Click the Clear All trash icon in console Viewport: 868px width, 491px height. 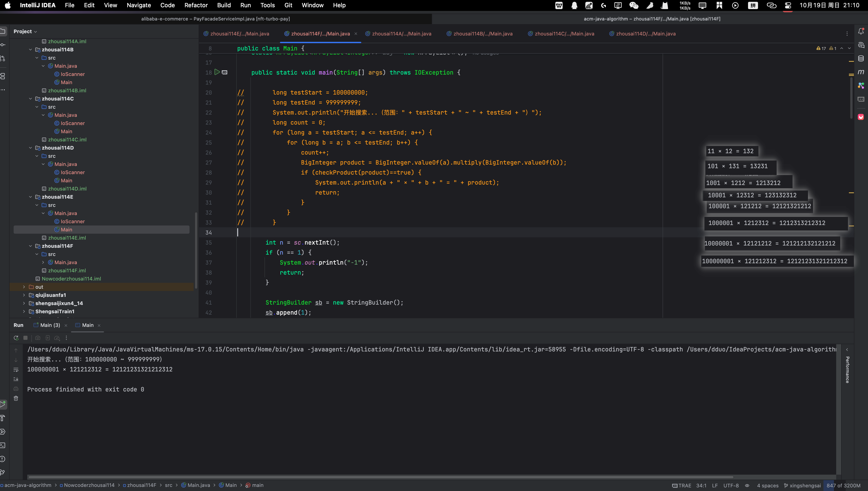(x=16, y=398)
